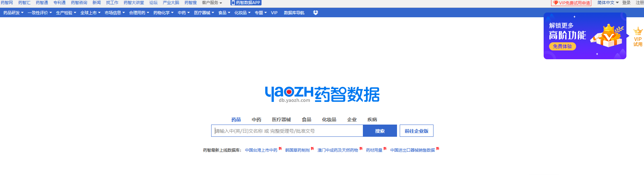Open 药智汇 top link
The width and height of the screenshot is (644, 175).
[24, 3]
